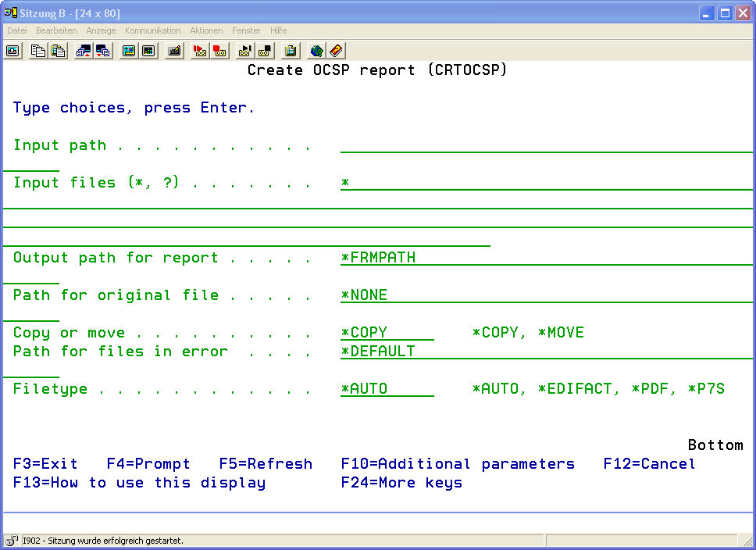Open the Datei menu
Screen dimensions: 756x550
17,30
